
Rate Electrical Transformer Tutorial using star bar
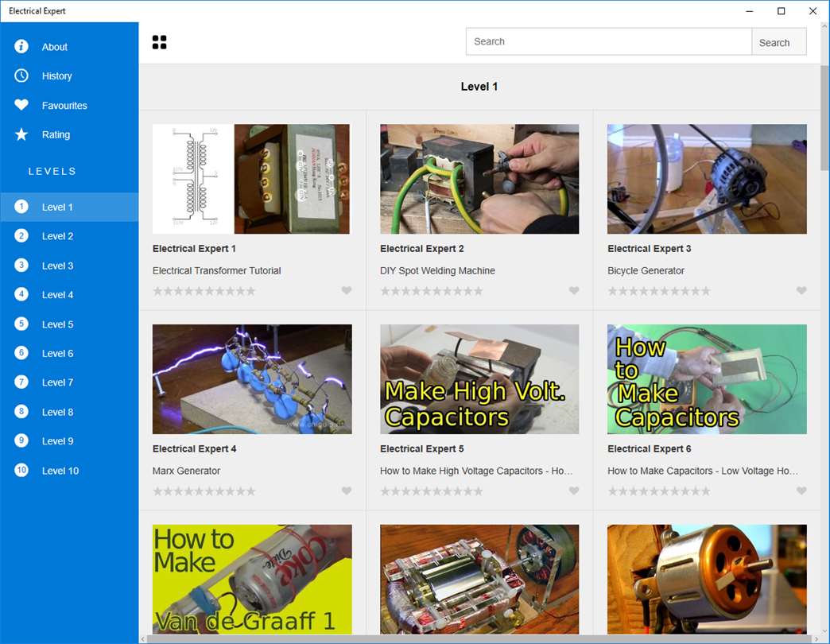click(x=204, y=291)
